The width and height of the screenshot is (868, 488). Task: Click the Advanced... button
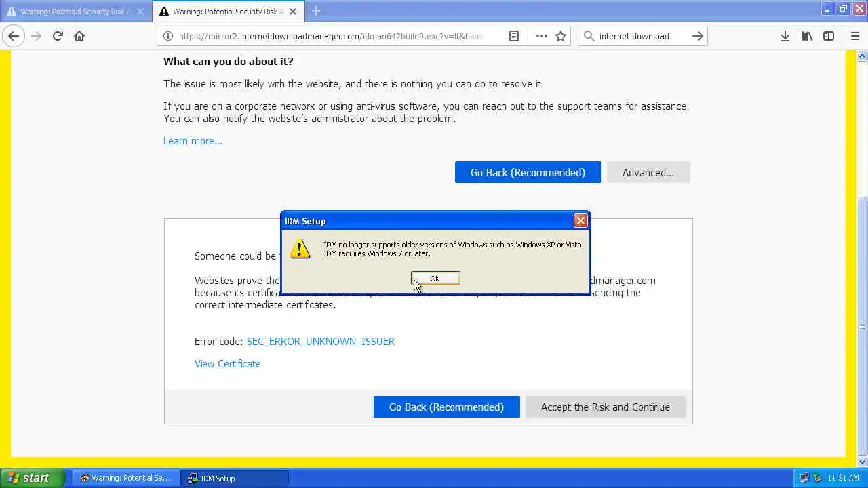[x=648, y=172]
